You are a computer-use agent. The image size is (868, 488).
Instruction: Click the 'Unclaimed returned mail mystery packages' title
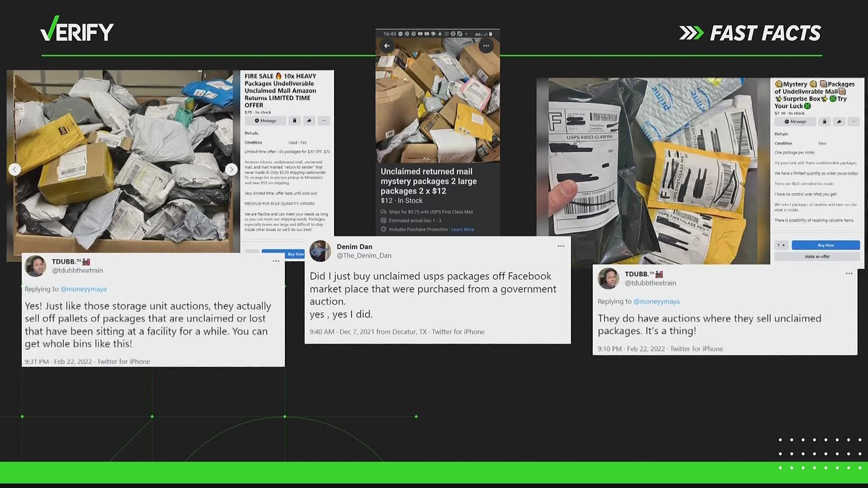pos(429,181)
